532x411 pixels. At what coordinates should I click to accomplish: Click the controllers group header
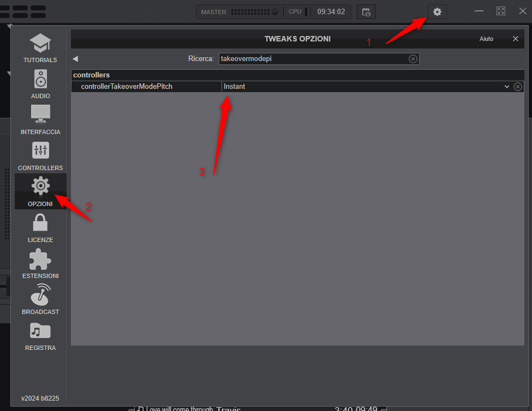coord(297,75)
